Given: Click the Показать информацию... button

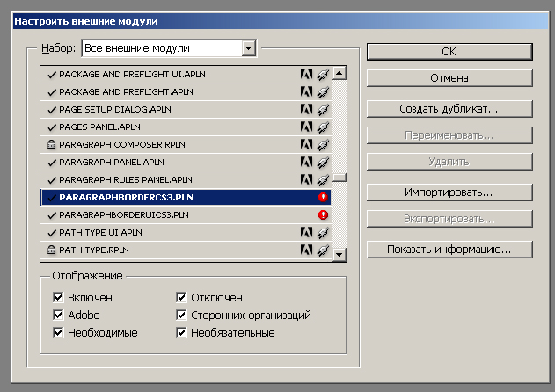Looking at the screenshot, I should pyautogui.click(x=449, y=250).
